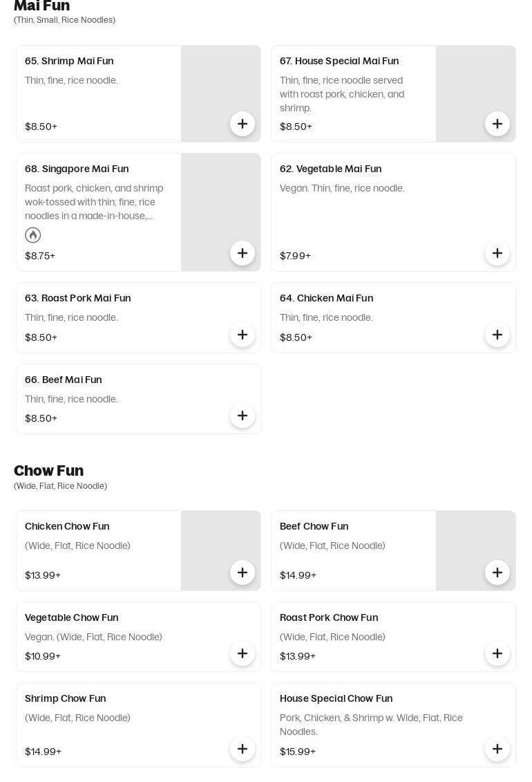Add Chicken Mai Fun using plus icon

pos(497,335)
